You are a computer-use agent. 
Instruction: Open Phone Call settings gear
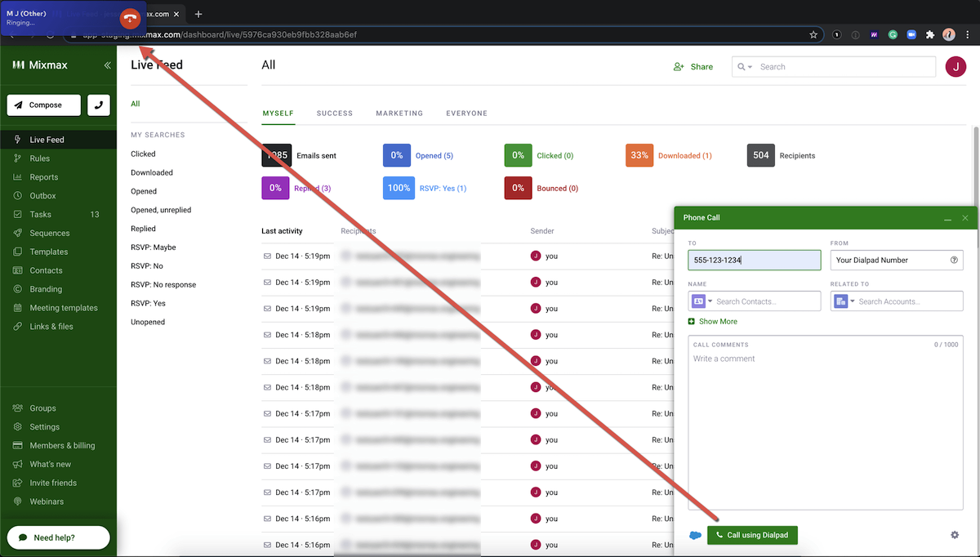954,535
